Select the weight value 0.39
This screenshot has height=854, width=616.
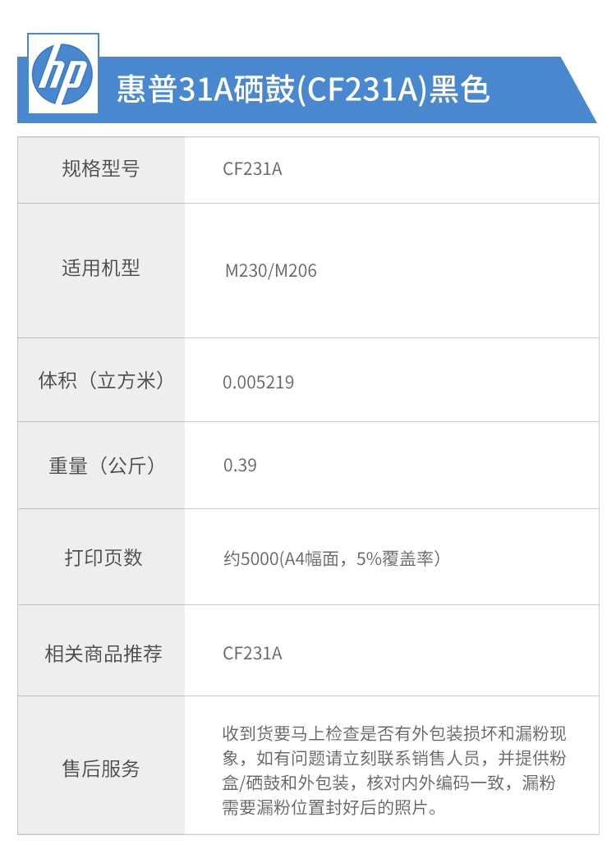[x=240, y=466]
